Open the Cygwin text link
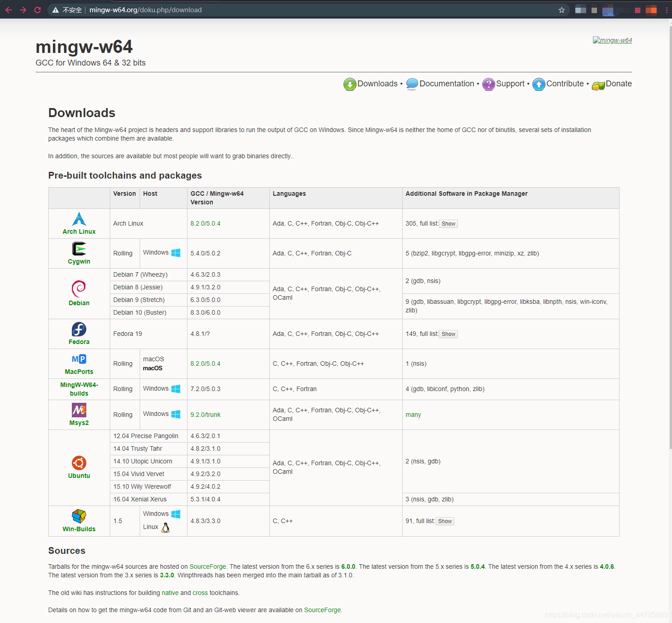Screen dimensions: 672x623 [79, 261]
